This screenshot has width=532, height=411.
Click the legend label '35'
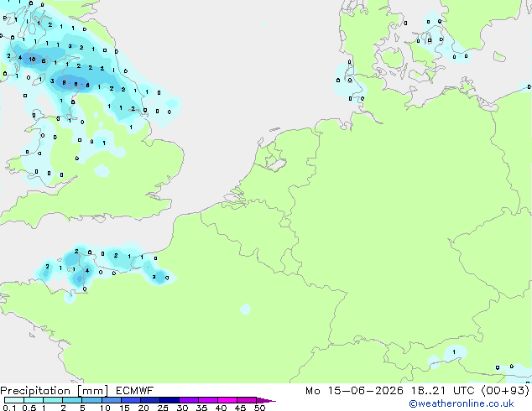click(201, 408)
